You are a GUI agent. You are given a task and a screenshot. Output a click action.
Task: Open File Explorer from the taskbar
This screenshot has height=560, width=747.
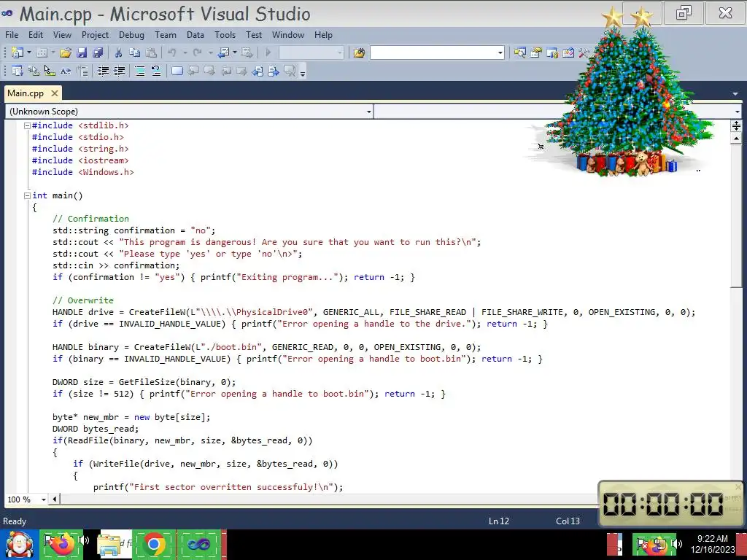pos(109,544)
